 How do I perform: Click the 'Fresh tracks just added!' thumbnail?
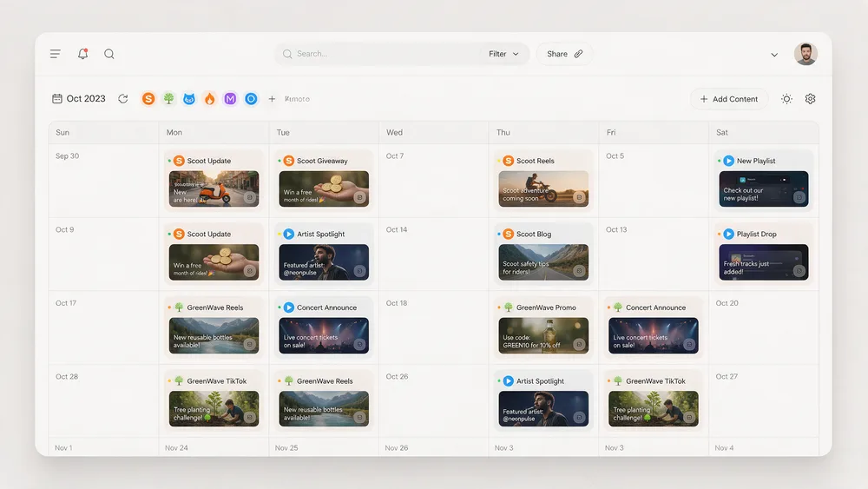click(763, 262)
